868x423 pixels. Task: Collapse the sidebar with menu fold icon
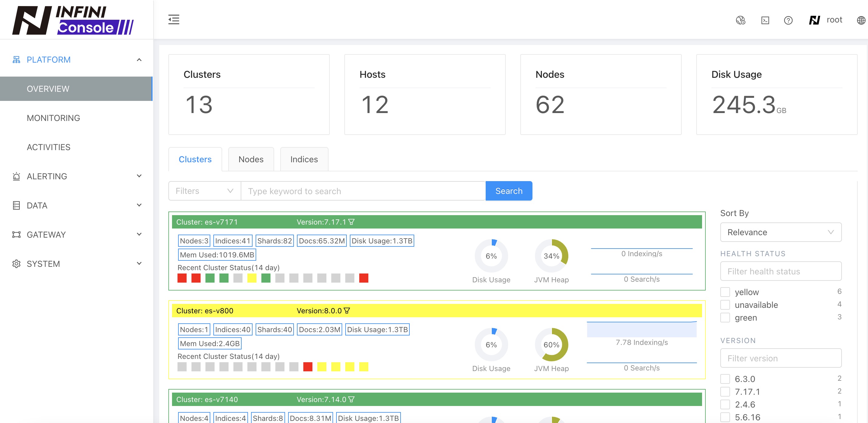coord(174,19)
